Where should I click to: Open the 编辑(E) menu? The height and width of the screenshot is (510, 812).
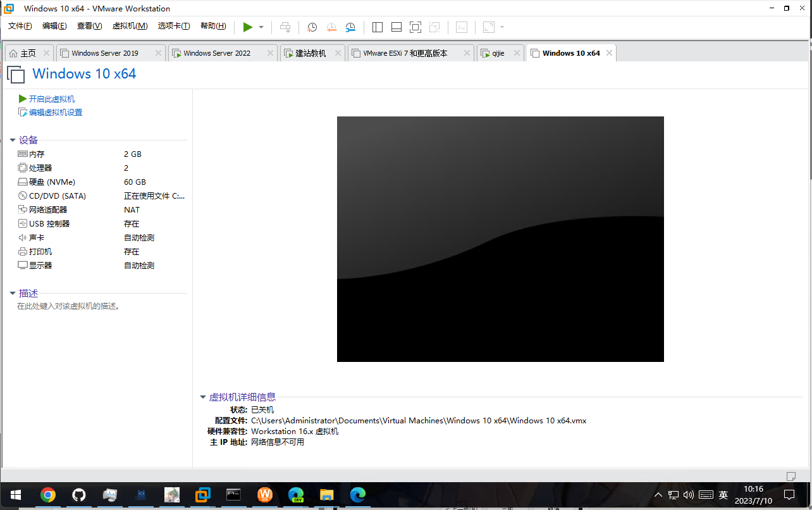click(54, 26)
